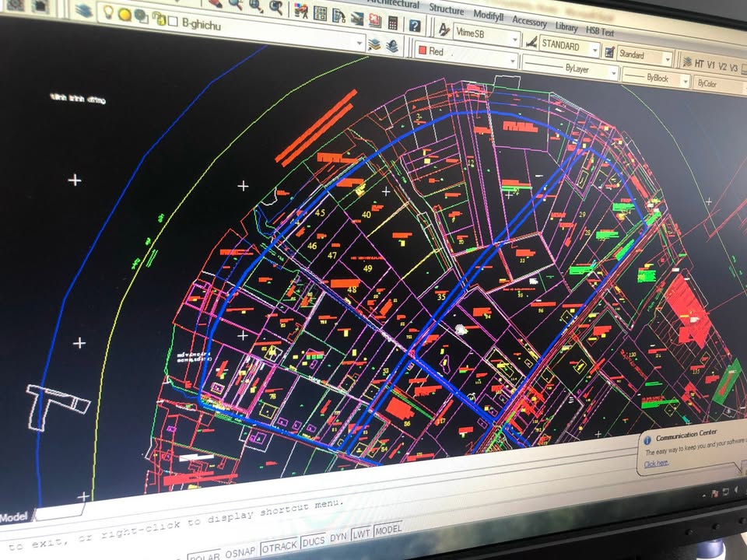Click the Help question mark icon

415,25
